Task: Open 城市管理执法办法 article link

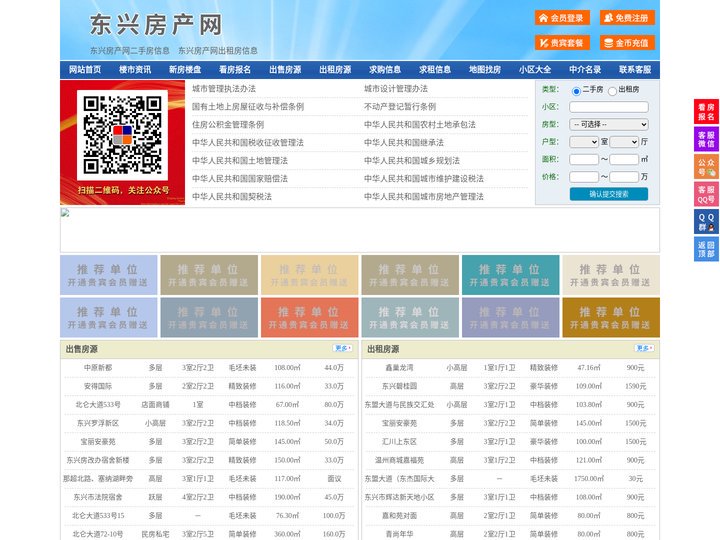Action: (x=224, y=89)
